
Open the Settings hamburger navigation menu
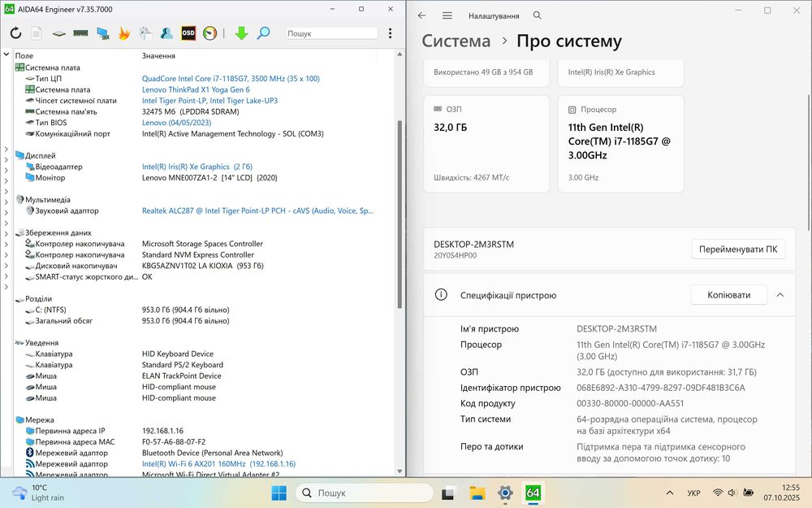[447, 15]
